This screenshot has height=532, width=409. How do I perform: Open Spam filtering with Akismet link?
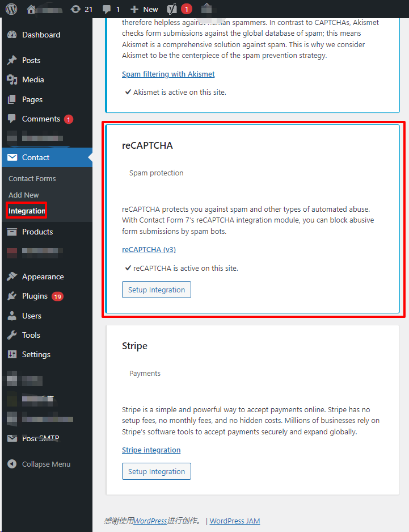[x=168, y=74]
